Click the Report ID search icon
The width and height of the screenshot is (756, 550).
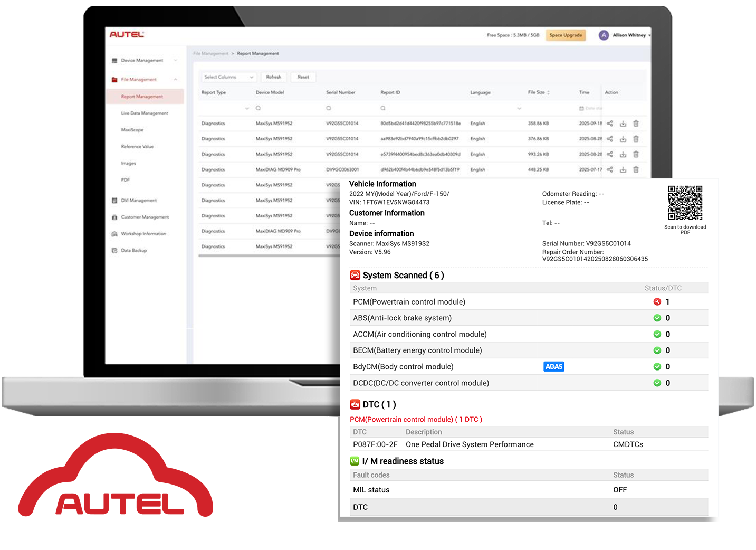(x=383, y=108)
